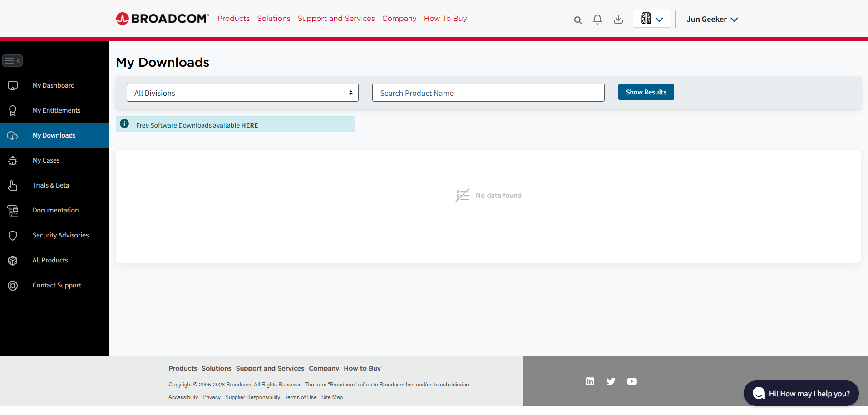Image resolution: width=868 pixels, height=415 pixels.
Task: Focus the Search Product Name field
Action: click(x=488, y=93)
